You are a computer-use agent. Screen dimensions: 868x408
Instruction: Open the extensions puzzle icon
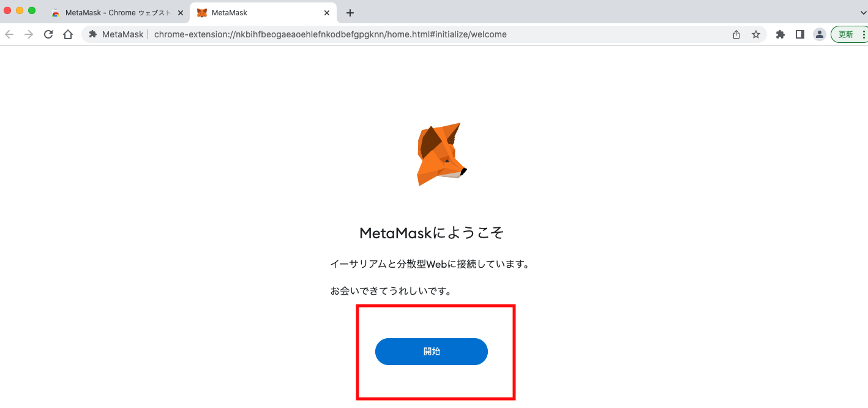point(780,34)
